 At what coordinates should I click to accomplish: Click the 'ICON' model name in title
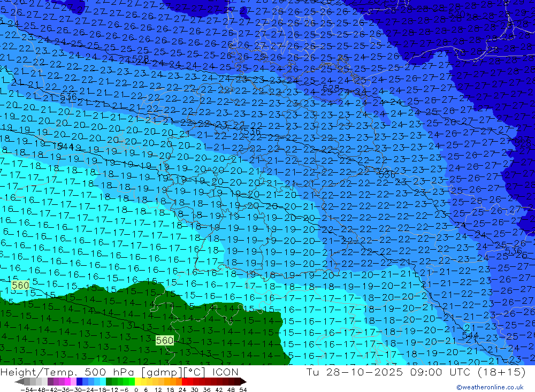225,372
